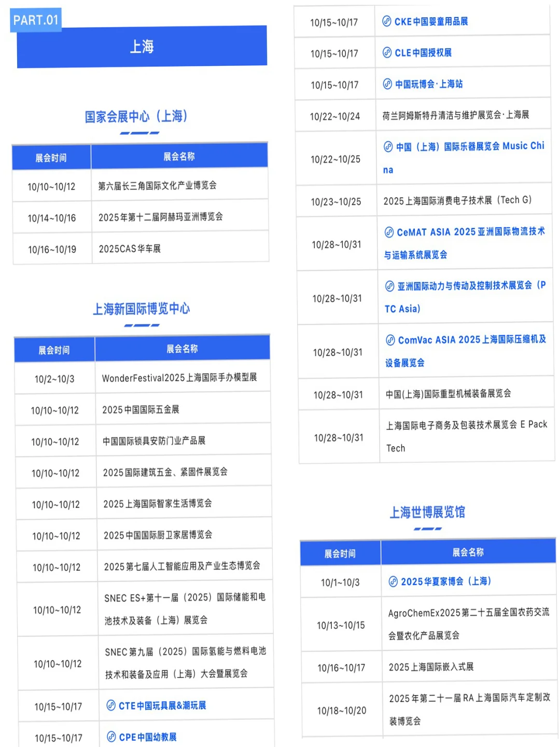Click the link icon beside Music China 乐器展览会
The height and width of the screenshot is (747, 560).
pyautogui.click(x=388, y=148)
